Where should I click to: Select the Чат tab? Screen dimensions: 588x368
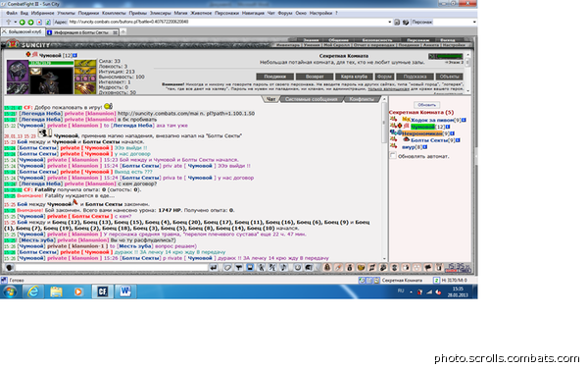pyautogui.click(x=270, y=99)
